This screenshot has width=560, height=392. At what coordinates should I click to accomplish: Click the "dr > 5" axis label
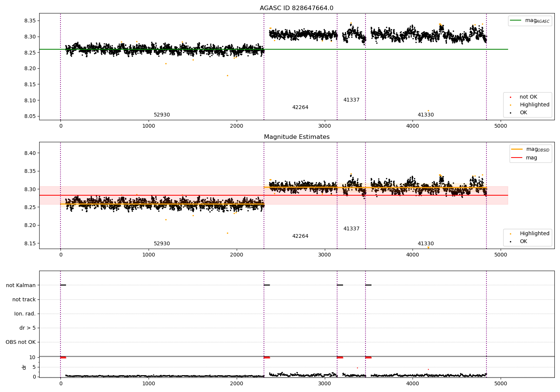(x=28, y=328)
